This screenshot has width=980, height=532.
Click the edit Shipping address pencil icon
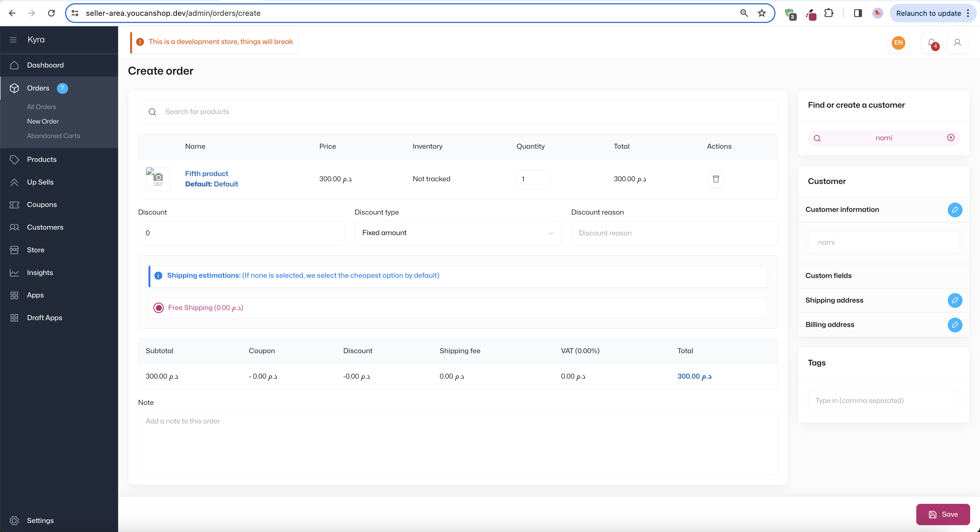(955, 300)
